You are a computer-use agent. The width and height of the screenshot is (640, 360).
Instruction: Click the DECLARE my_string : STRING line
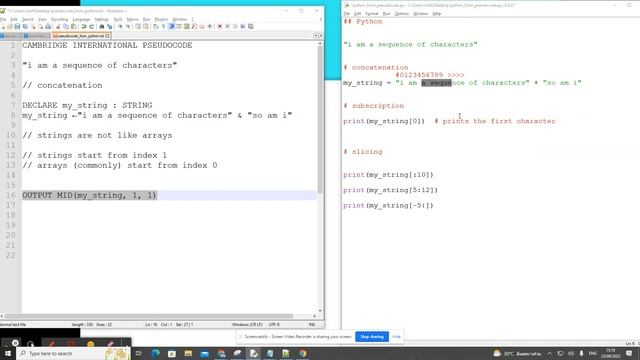click(87, 105)
